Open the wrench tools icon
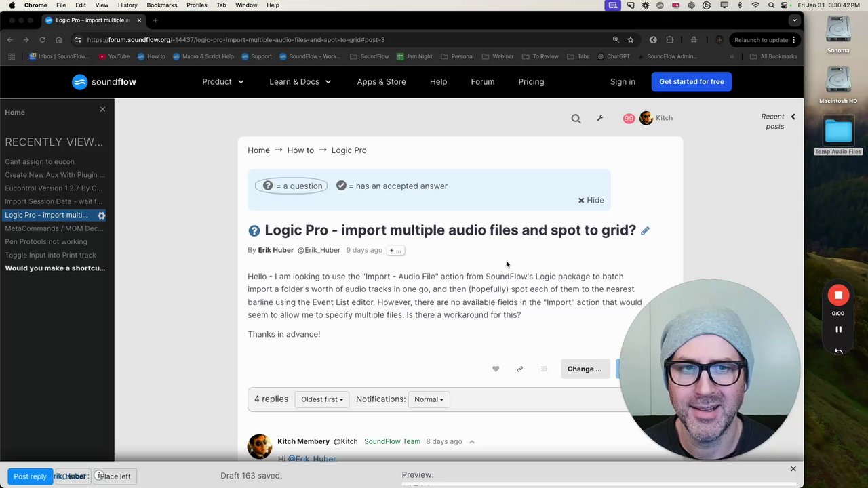The height and width of the screenshot is (488, 868). 599,118
